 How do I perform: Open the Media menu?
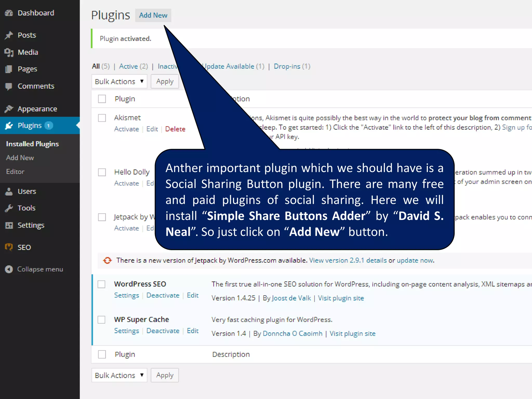click(x=28, y=52)
